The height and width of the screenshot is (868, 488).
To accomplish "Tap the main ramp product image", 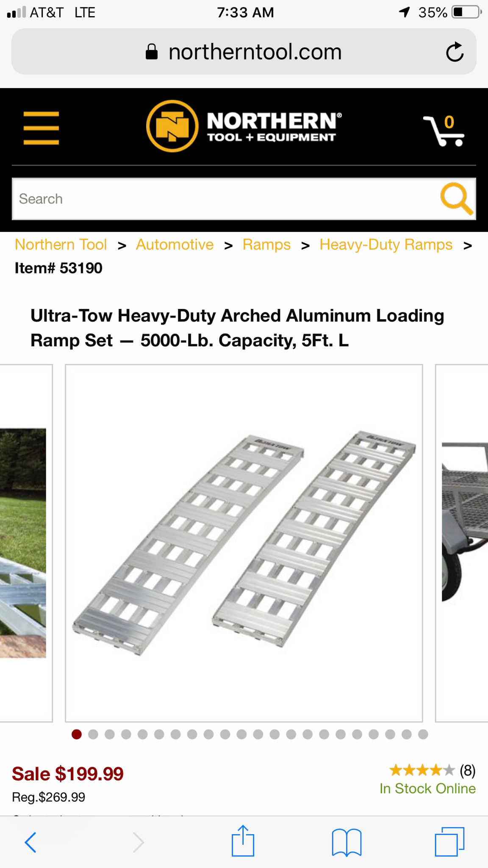I will pyautogui.click(x=244, y=543).
